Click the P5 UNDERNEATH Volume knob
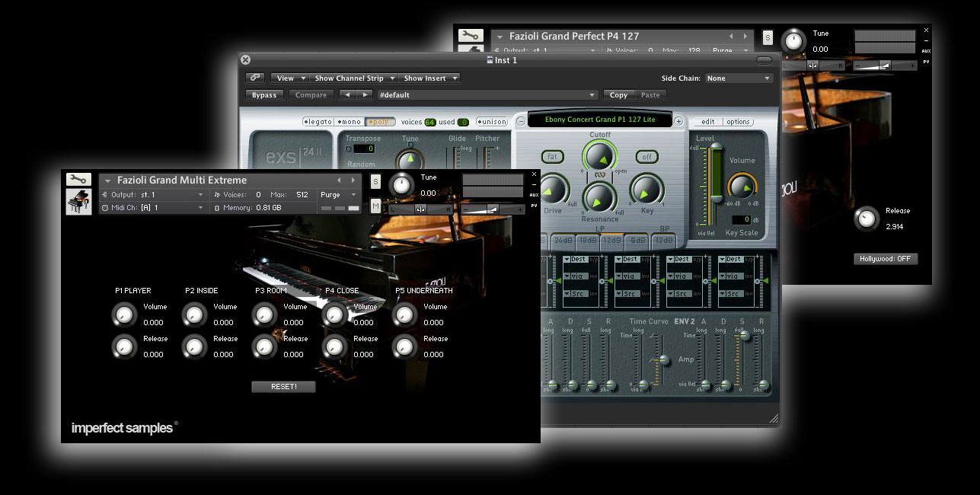This screenshot has width=980, height=495. [x=404, y=315]
